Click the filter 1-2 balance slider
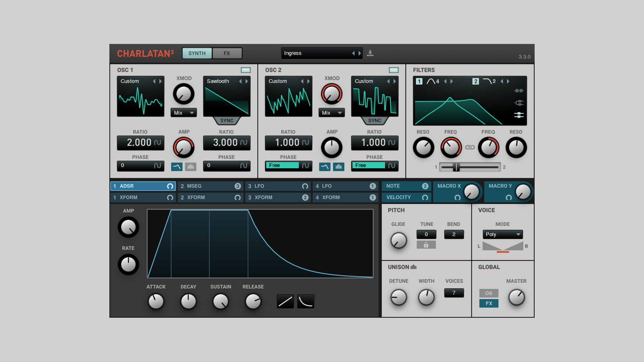This screenshot has height=362, width=644. (470, 167)
